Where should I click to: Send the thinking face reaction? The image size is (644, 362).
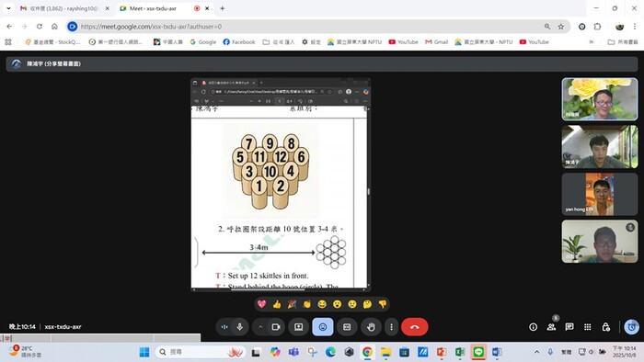click(x=367, y=304)
